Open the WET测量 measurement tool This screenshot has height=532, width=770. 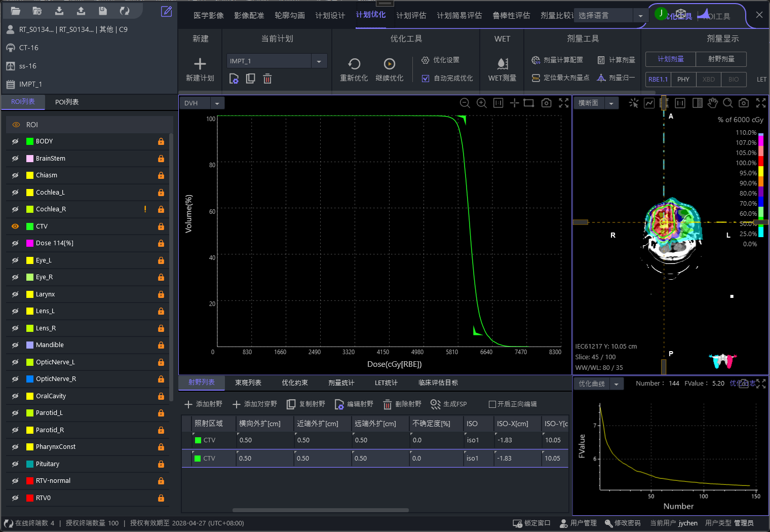coord(502,64)
